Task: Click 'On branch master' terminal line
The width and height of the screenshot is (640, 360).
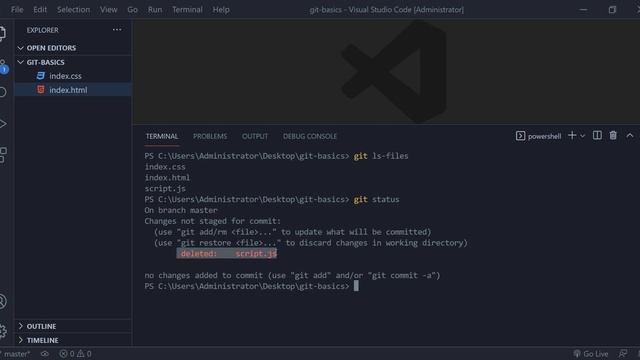Action: 181,210
